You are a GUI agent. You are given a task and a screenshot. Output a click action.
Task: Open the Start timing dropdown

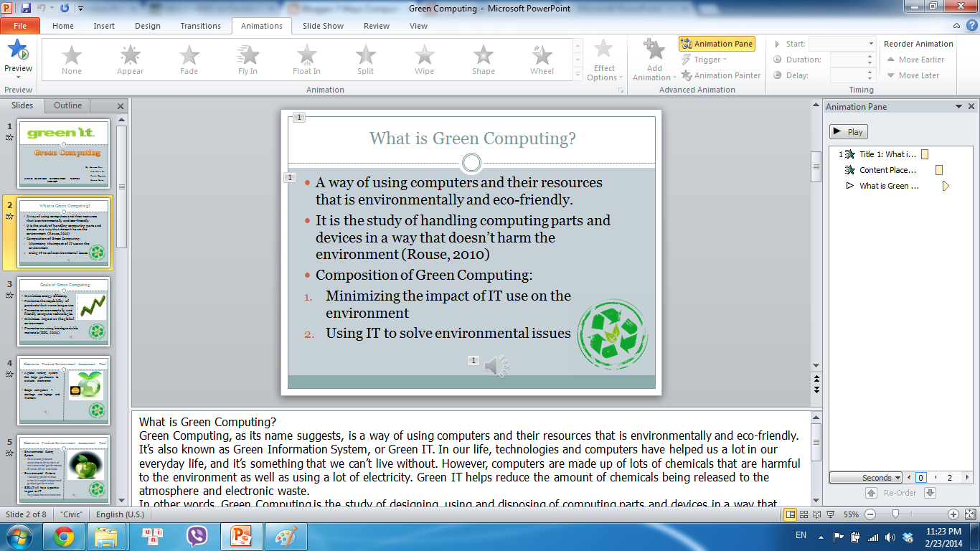click(x=871, y=44)
